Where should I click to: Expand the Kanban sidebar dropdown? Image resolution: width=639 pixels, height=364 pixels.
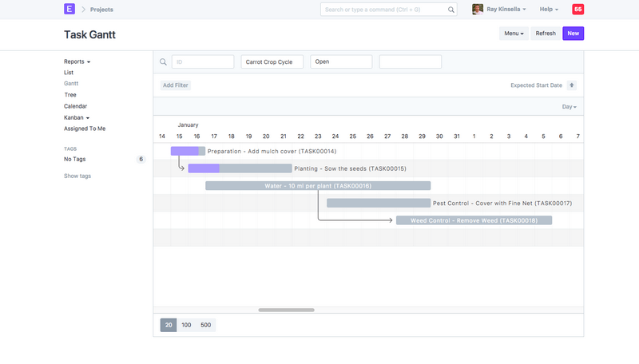point(76,117)
